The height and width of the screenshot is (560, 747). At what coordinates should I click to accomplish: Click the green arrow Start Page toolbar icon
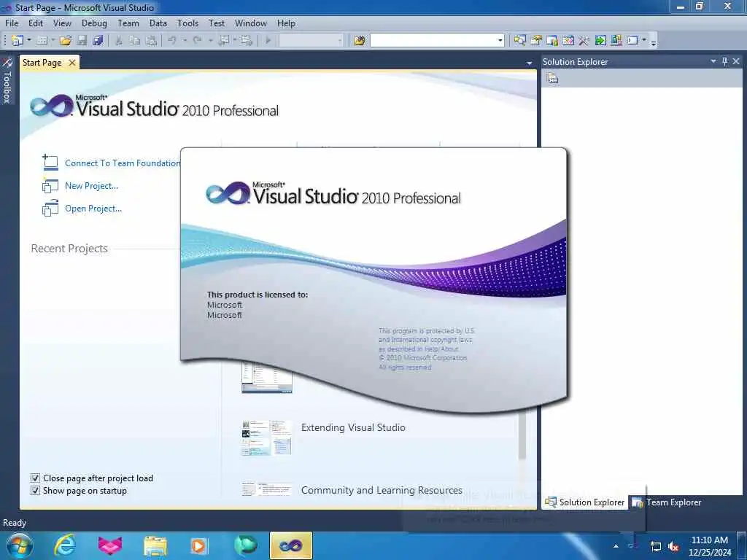[600, 41]
